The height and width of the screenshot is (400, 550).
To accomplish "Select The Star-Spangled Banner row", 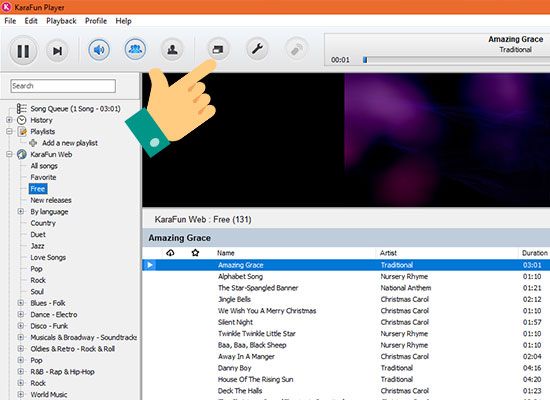I will [346, 288].
